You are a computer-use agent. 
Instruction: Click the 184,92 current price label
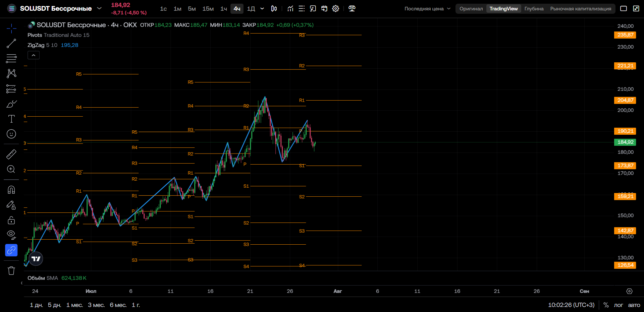click(625, 142)
